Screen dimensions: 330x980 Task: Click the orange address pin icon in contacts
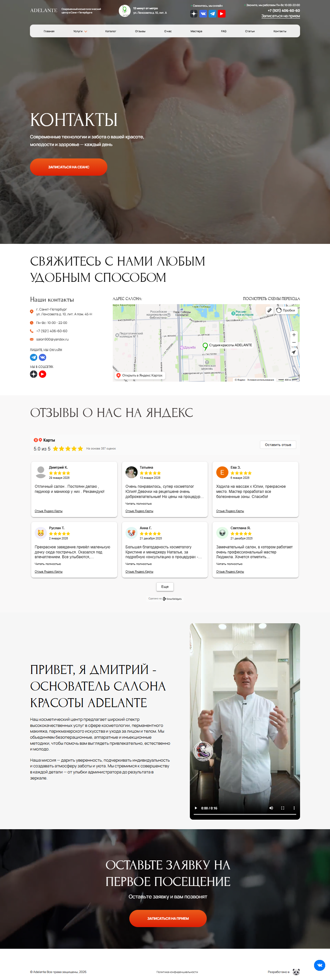(32, 311)
